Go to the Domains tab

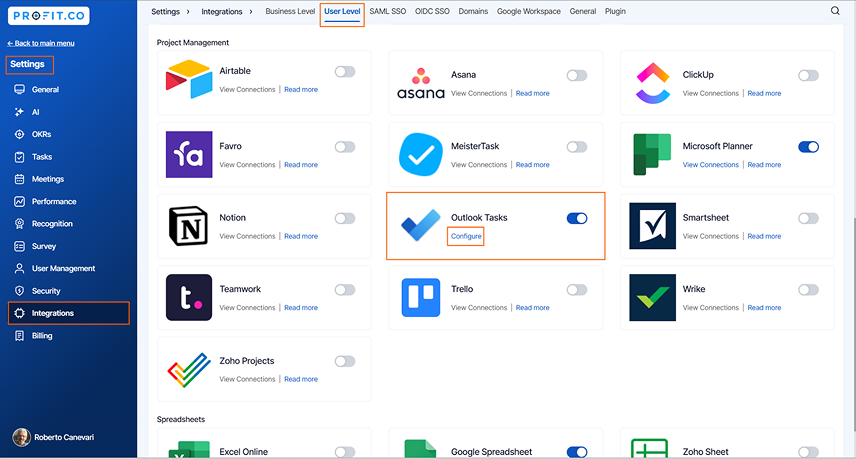click(x=473, y=11)
